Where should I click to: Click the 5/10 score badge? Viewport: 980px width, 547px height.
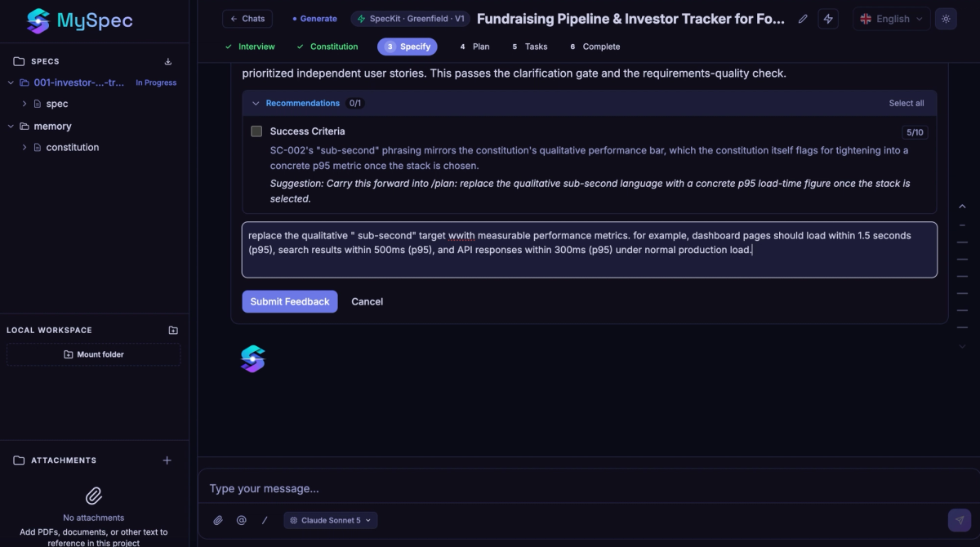tap(915, 132)
